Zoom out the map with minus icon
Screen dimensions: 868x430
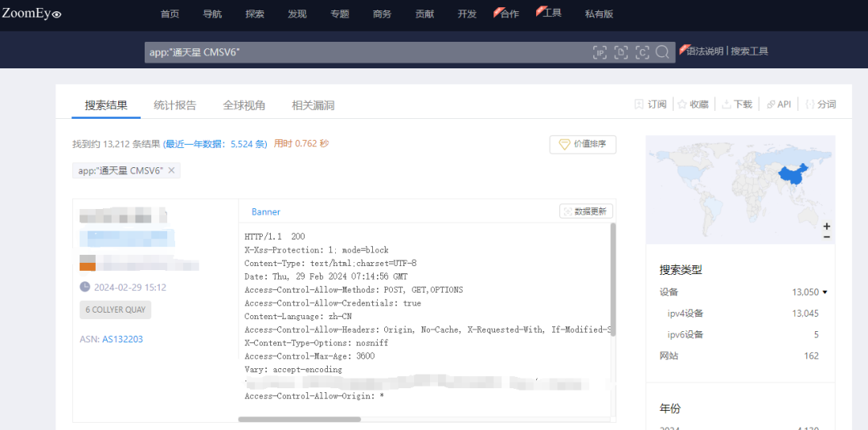(x=826, y=237)
